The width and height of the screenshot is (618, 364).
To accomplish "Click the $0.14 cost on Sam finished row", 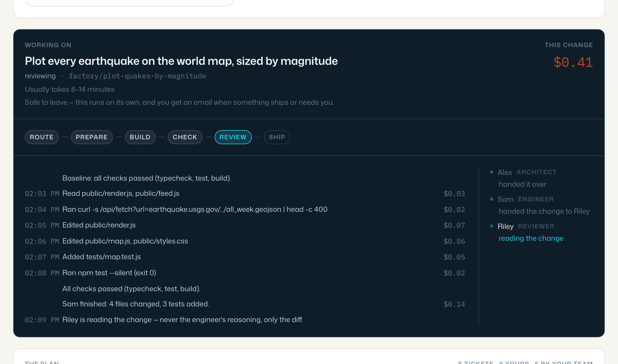I will pos(454,304).
